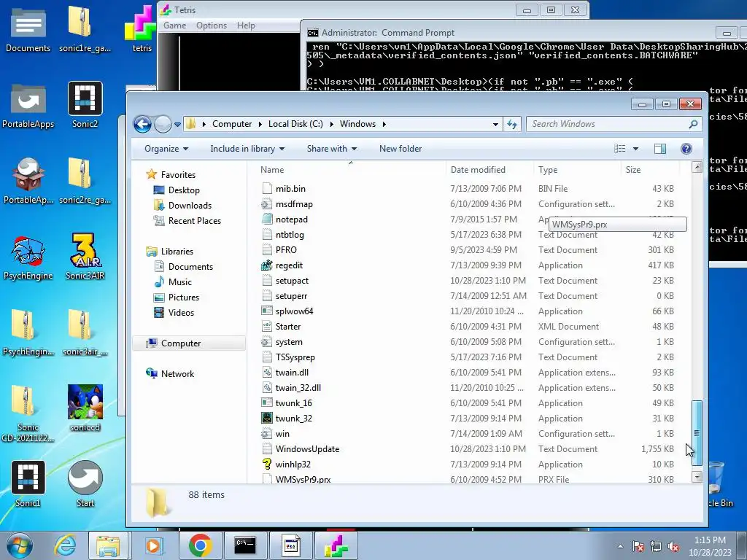Click the Windows Start orb

[x=19, y=545]
